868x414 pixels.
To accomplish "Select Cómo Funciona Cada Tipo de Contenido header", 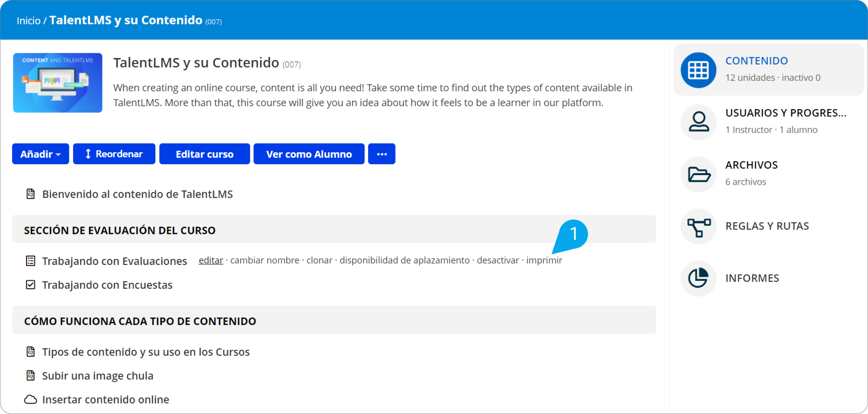I will (x=334, y=320).
